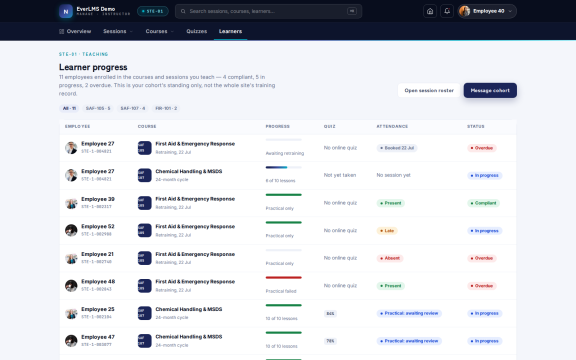Sort by the Employee column header
This screenshot has width=576, height=360.
[x=78, y=126]
